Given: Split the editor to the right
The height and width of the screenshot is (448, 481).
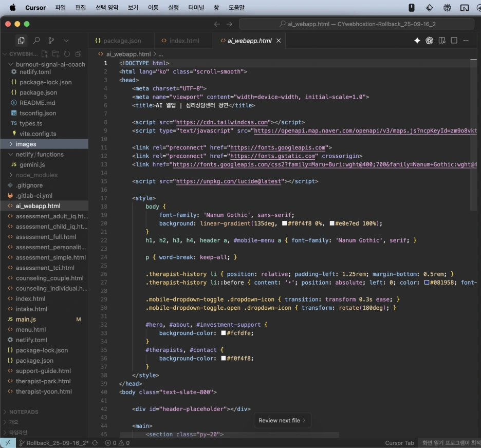Looking at the screenshot, I should pos(454,41).
